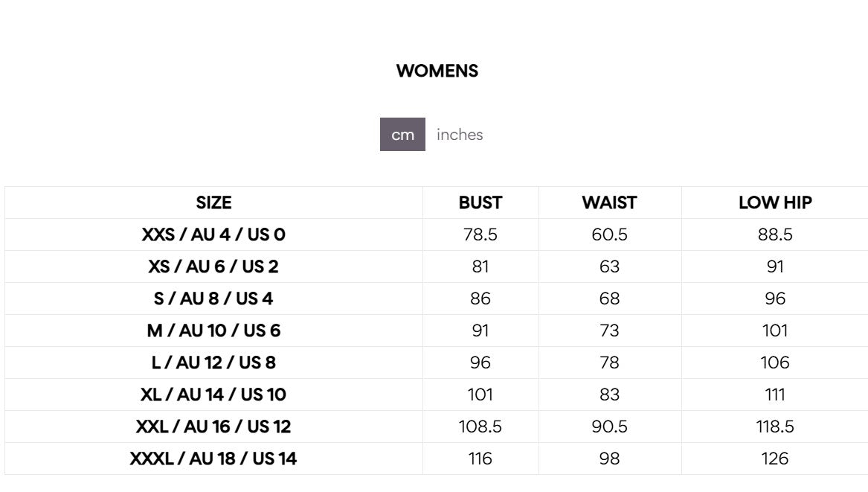Select the M / AU 10 / US 6 row
868x492 pixels.
pos(213,330)
